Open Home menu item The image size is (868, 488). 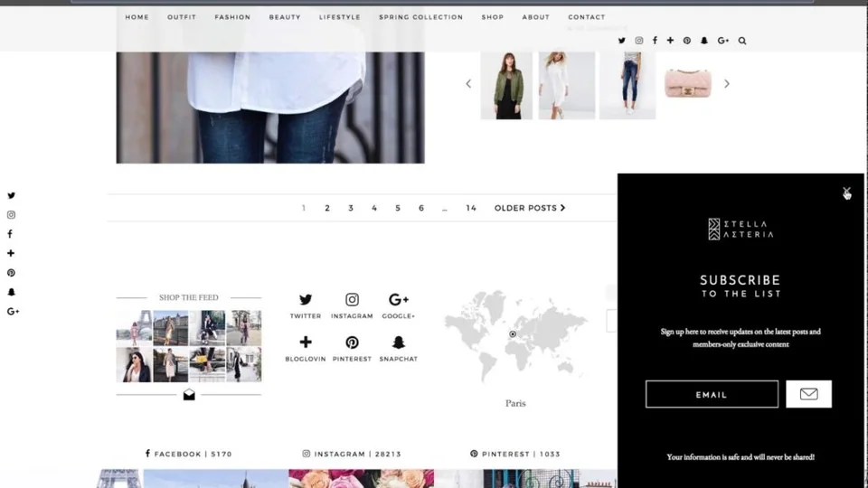click(137, 17)
